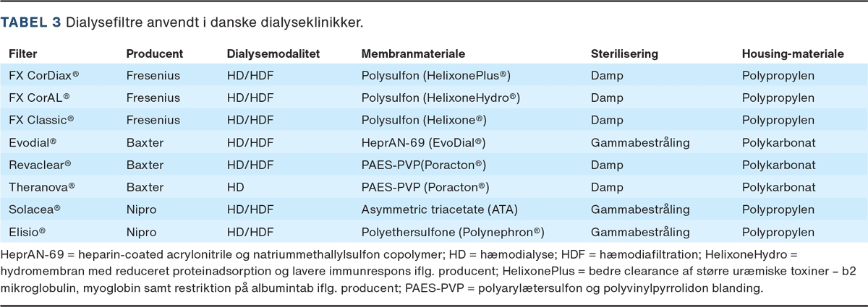Select the FX CorDiax filter cell

pos(43,75)
